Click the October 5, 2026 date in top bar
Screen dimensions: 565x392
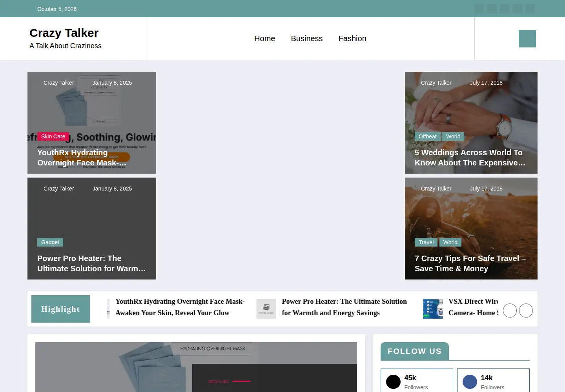[x=57, y=9]
